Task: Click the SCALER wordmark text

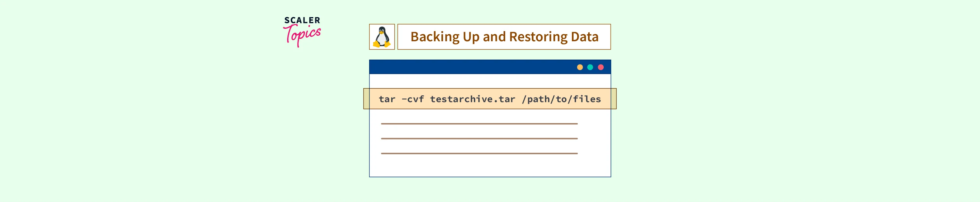Action: click(302, 20)
